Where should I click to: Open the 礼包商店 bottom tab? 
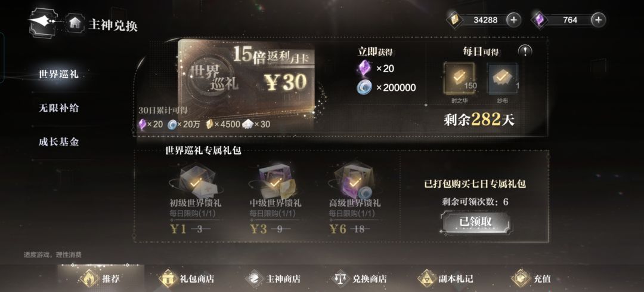click(187, 279)
